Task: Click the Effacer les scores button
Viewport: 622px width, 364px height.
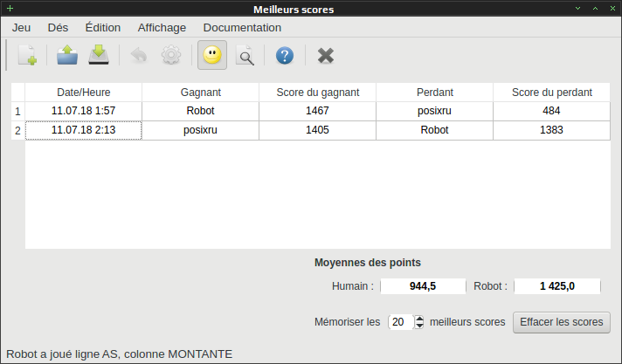Action: (562, 322)
